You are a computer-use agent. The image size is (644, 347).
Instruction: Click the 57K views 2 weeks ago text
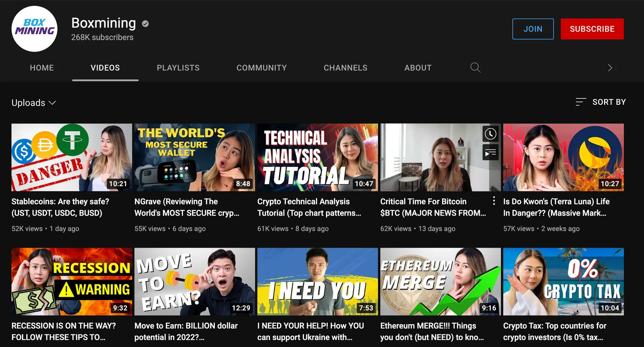pyautogui.click(x=541, y=229)
